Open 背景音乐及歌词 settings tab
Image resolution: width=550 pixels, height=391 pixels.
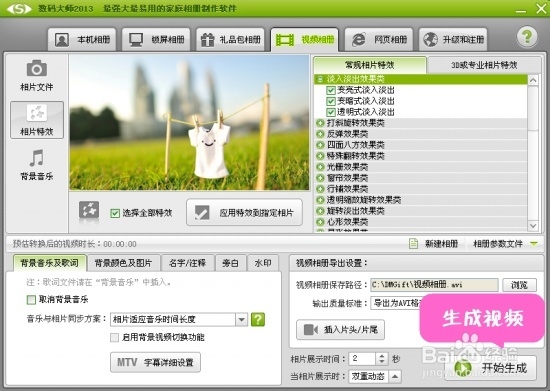point(49,263)
